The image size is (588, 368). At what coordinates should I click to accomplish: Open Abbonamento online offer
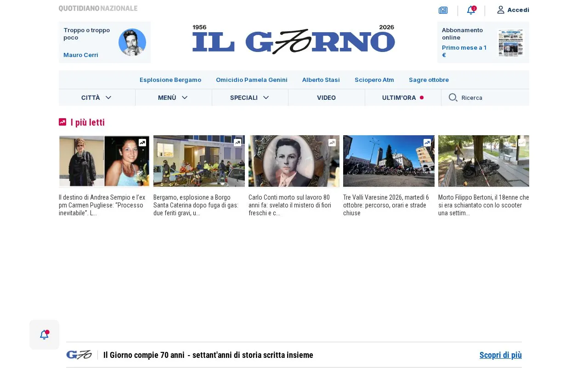(x=462, y=34)
